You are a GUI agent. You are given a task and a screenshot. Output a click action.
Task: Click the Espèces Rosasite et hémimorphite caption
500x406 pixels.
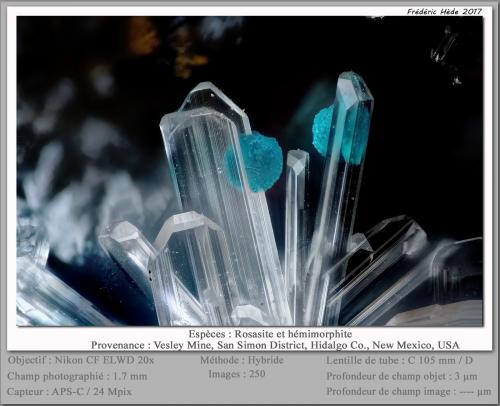tap(270, 334)
